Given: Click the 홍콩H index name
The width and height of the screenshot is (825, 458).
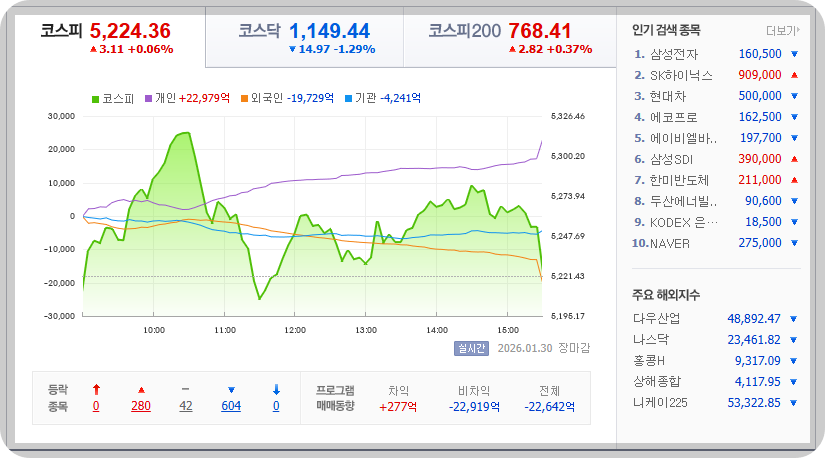Looking at the screenshot, I should tap(649, 361).
